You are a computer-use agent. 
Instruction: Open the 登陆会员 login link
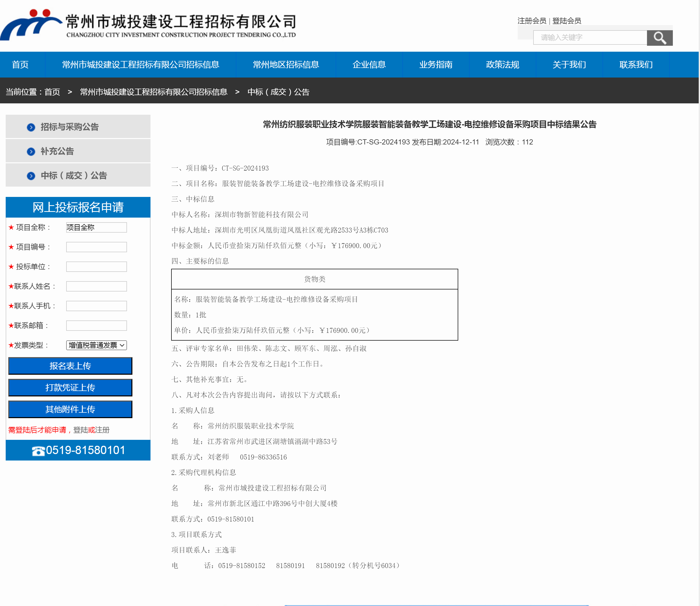pyautogui.click(x=567, y=21)
